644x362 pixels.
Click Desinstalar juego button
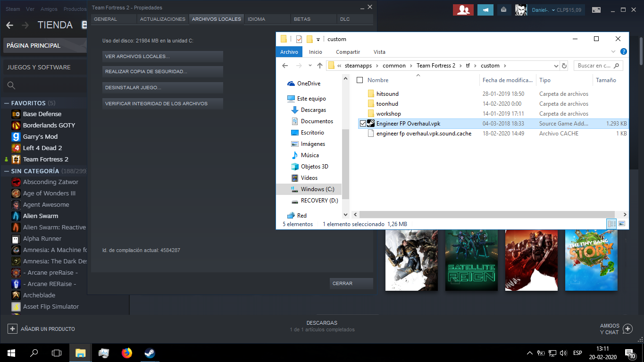(163, 88)
